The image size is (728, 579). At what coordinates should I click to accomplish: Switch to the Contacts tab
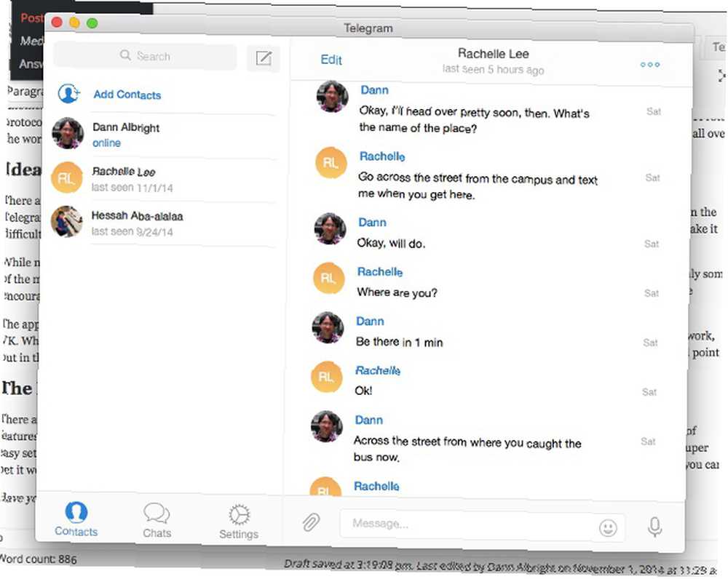[76, 519]
